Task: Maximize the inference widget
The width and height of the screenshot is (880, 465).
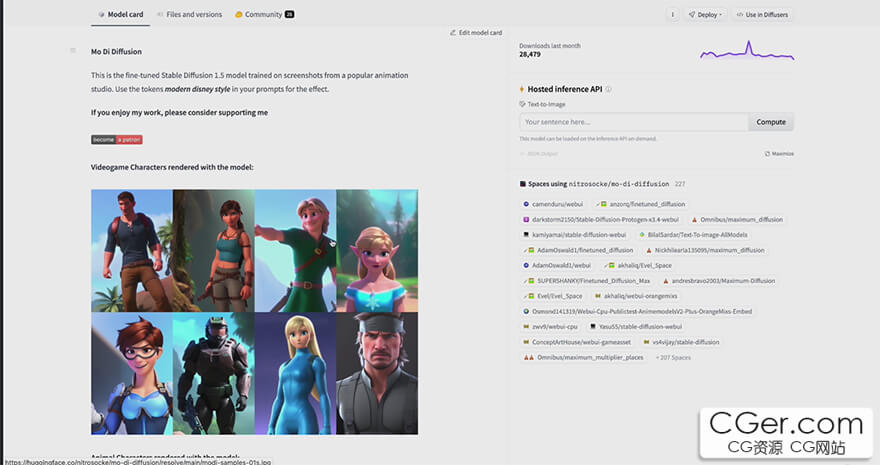Action: (779, 154)
